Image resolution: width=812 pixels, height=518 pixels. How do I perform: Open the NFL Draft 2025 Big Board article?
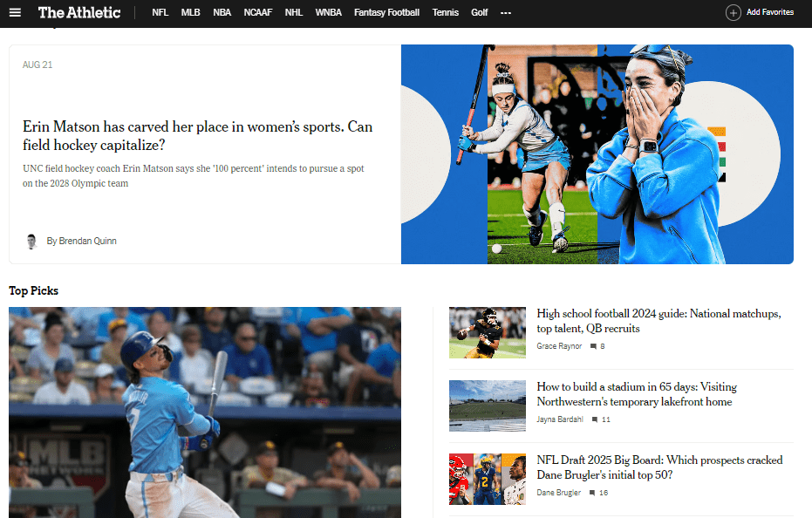pyautogui.click(x=658, y=469)
